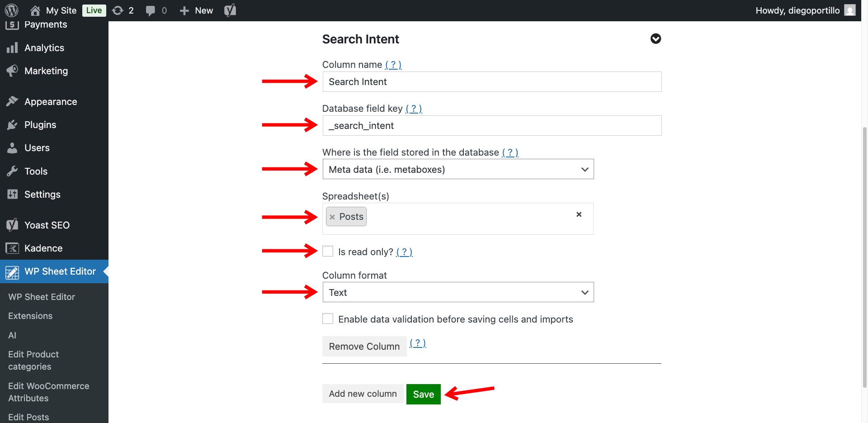The height and width of the screenshot is (423, 868).
Task: Open the WordPress logo menu
Action: 11,10
